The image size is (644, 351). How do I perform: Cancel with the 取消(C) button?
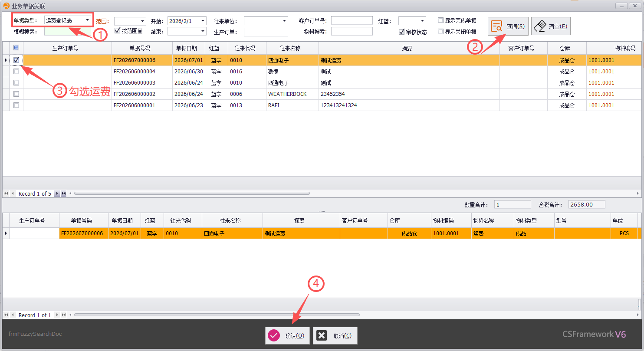(x=335, y=335)
